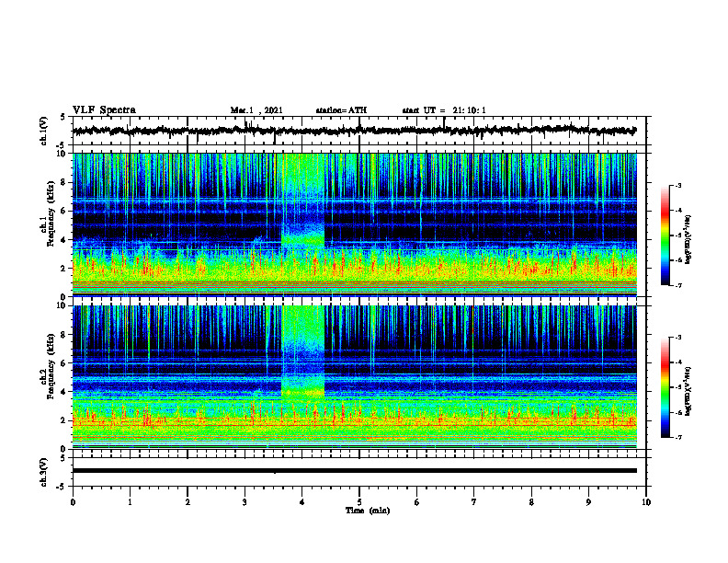Select the "Time (min)" axis label
This screenshot has height=563, width=728.
[x=368, y=511]
